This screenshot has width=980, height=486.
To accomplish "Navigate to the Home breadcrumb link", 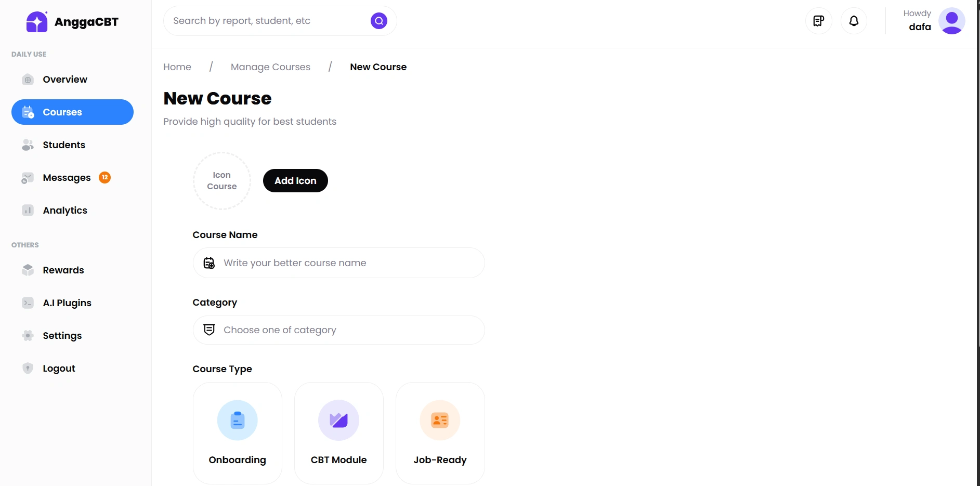I will [177, 67].
